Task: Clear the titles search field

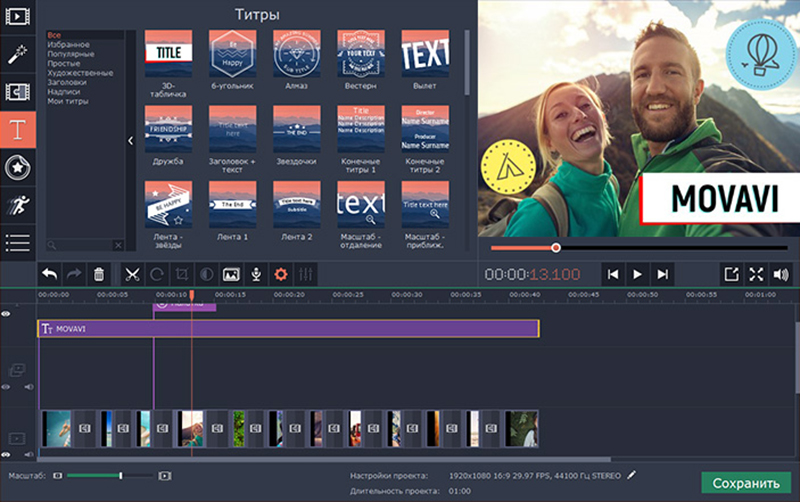Action: click(118, 245)
